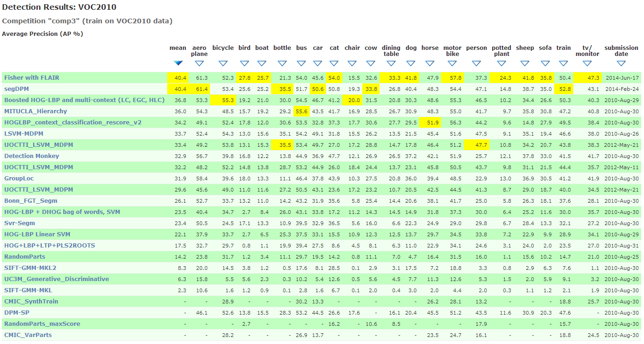
Task: Sort by sheep column triangle
Action: click(x=525, y=63)
